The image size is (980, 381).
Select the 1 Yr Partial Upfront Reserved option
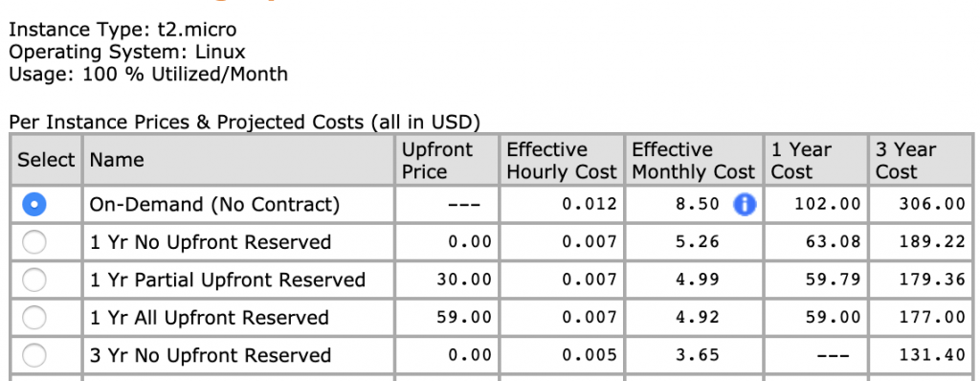point(33,280)
